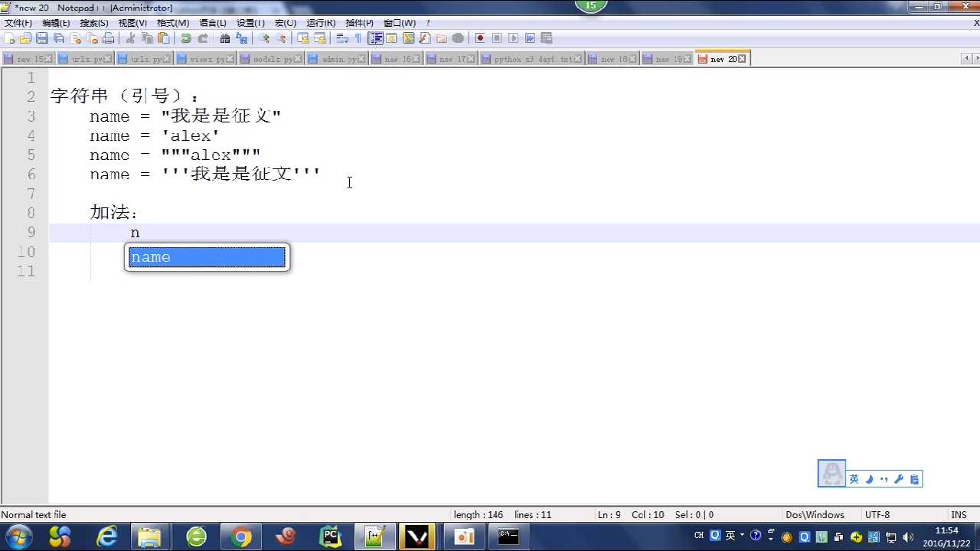
Task: Save the current file using toolbar icon
Action: click(x=42, y=38)
